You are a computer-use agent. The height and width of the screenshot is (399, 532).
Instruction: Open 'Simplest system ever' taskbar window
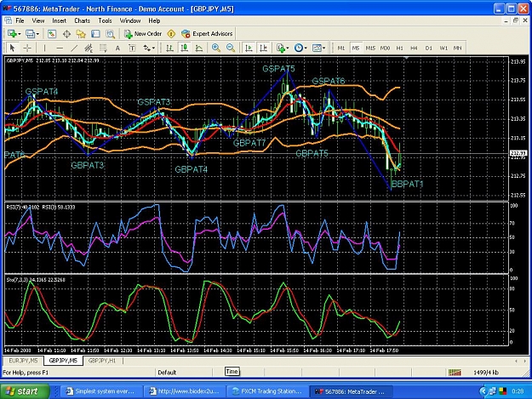coord(100,391)
